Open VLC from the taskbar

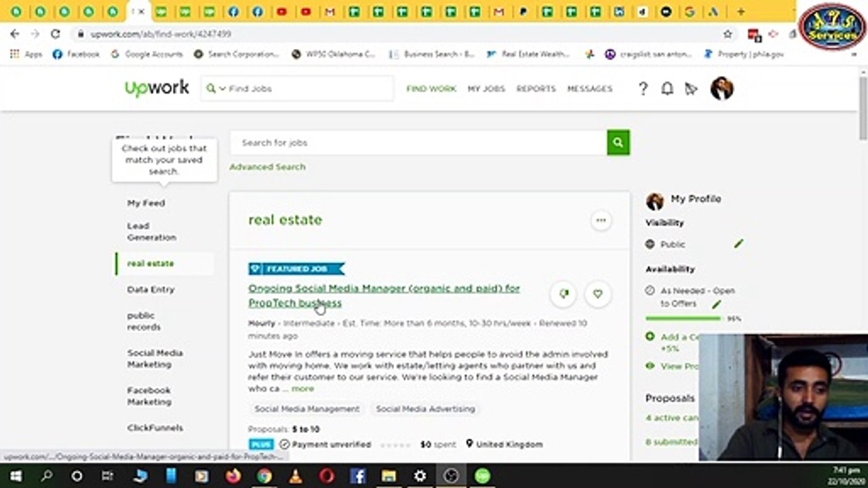[296, 476]
